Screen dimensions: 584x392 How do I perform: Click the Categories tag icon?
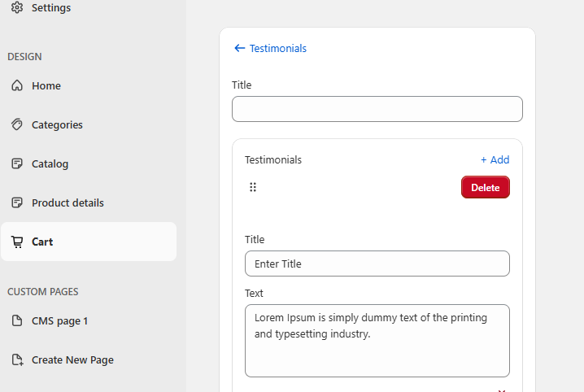[17, 124]
